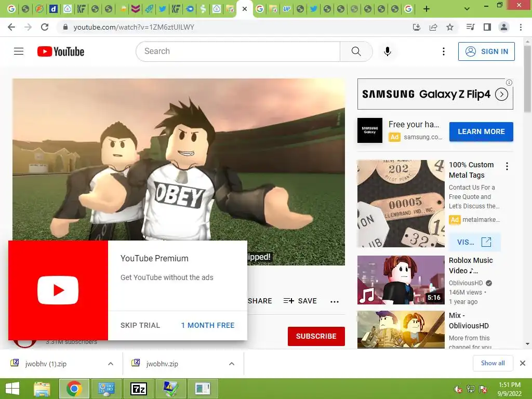Screen dimensions: 532x399
Task: Expand options chevron for jwobhv (1).zip
Action: tap(111, 364)
